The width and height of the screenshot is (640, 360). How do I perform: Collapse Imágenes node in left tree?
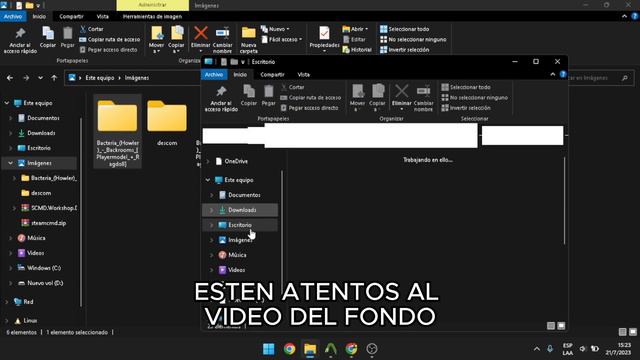click(x=11, y=163)
